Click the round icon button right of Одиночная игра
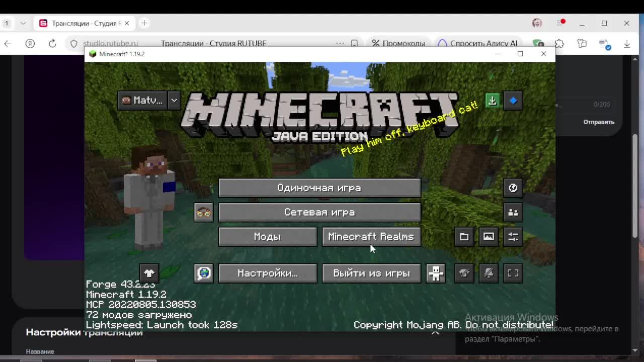This screenshot has height=362, width=644. (513, 188)
